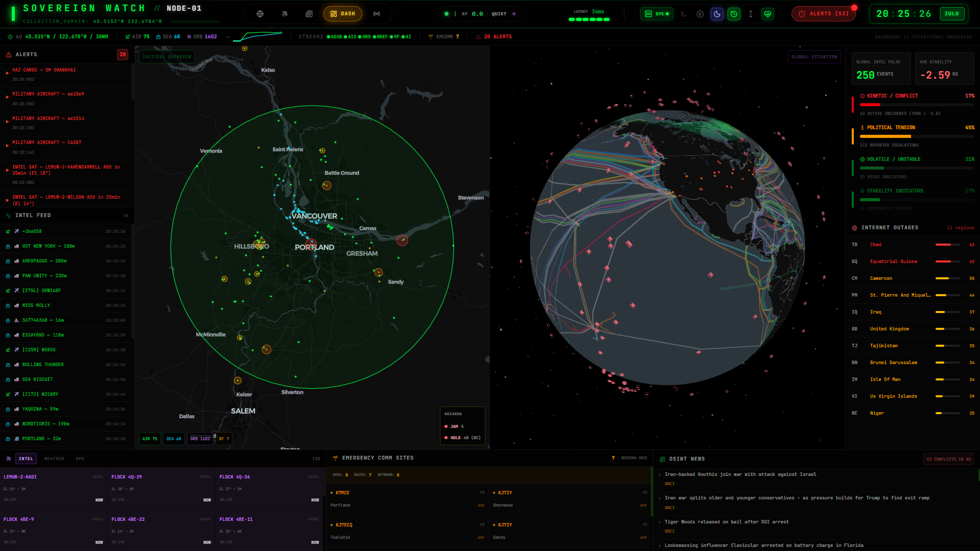Click the red 20 ALERTS status link
The width and height of the screenshot is (980, 551).
pyautogui.click(x=494, y=37)
